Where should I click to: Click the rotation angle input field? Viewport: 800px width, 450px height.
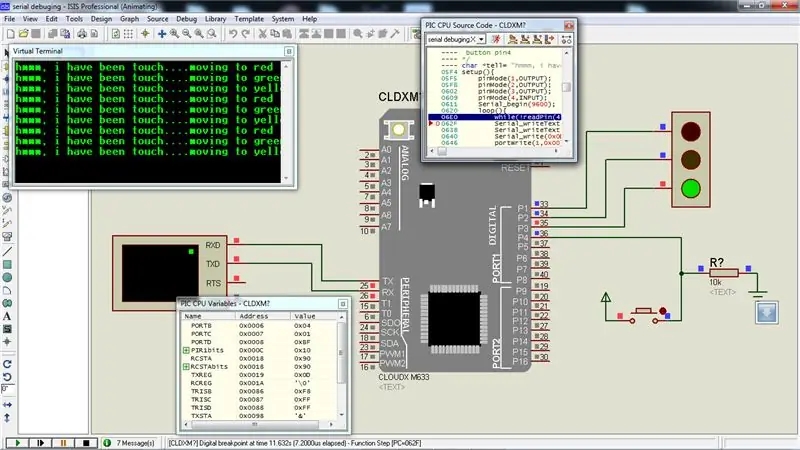[7, 389]
